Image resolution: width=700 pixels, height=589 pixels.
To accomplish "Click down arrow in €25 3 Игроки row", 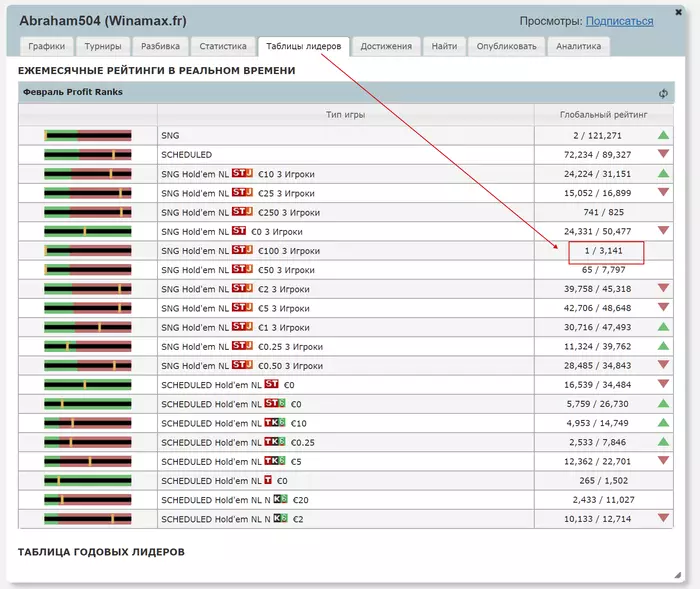I will pyautogui.click(x=663, y=192).
